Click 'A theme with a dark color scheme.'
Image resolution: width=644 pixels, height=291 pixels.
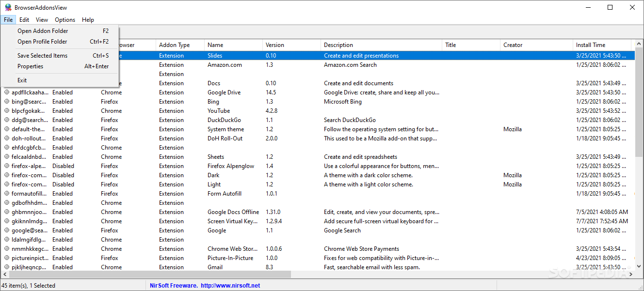[x=369, y=175]
